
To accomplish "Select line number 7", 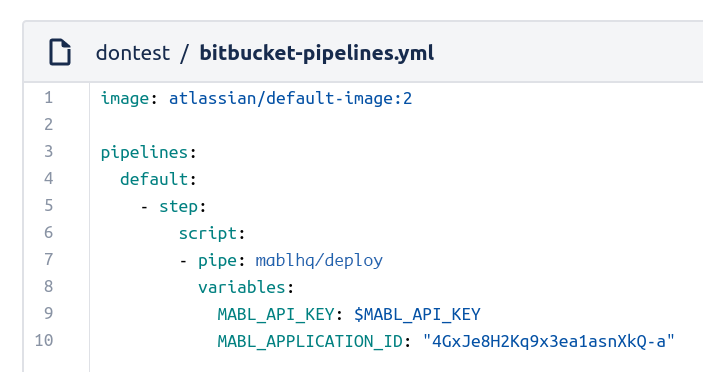I will (48, 259).
